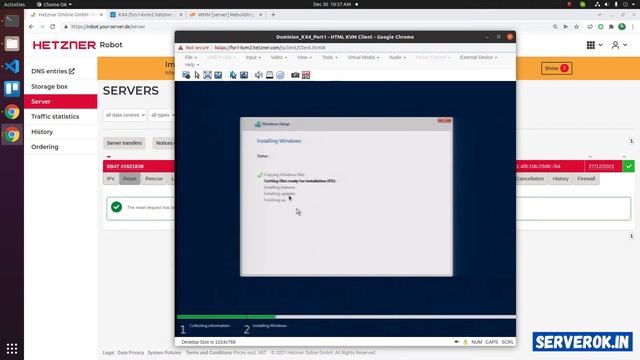Image resolution: width=640 pixels, height=360 pixels.
Task: Click the Show notices button in orange banner
Action: click(557, 69)
